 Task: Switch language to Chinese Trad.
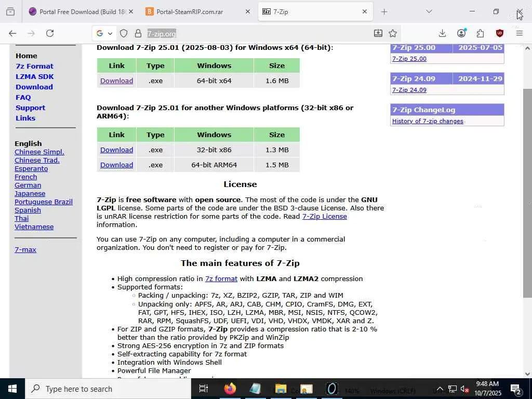pyautogui.click(x=37, y=160)
